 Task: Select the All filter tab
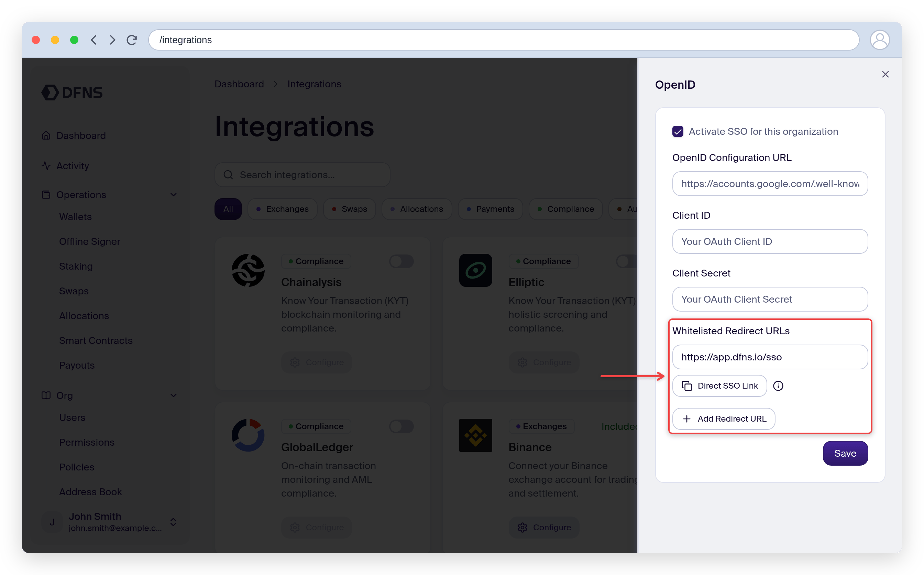(x=228, y=209)
